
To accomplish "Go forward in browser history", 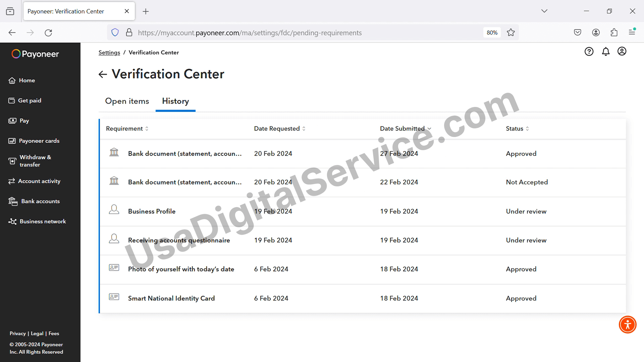I will click(30, 33).
